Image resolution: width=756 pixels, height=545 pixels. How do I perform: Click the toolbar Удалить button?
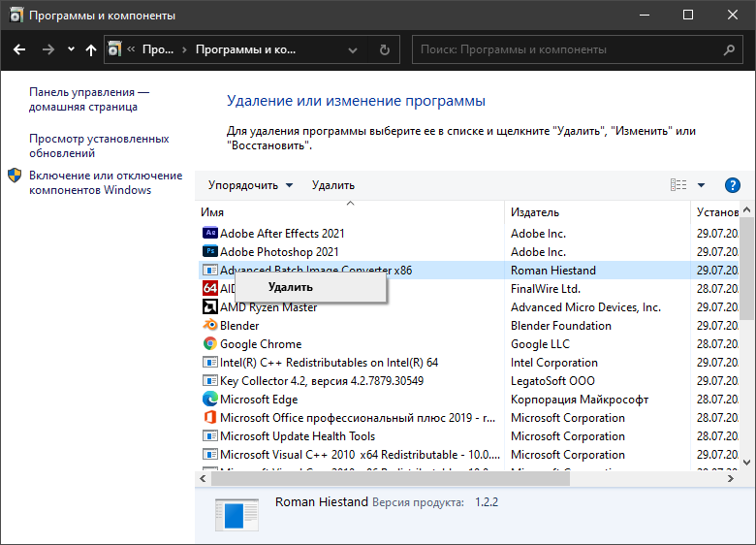tap(333, 185)
